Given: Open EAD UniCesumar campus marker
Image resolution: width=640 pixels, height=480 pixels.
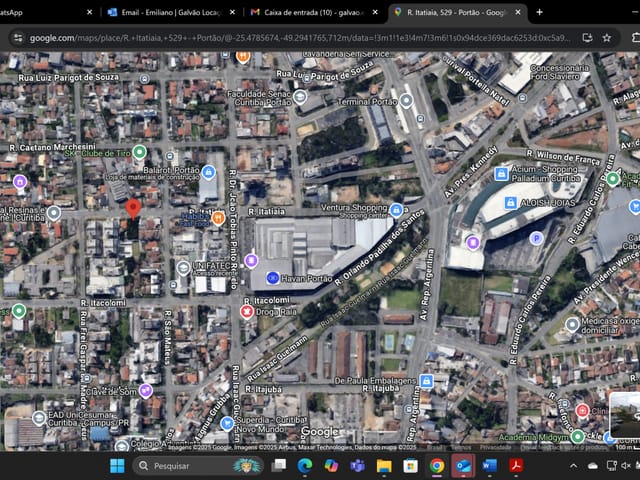Looking at the screenshot, I should (39, 418).
